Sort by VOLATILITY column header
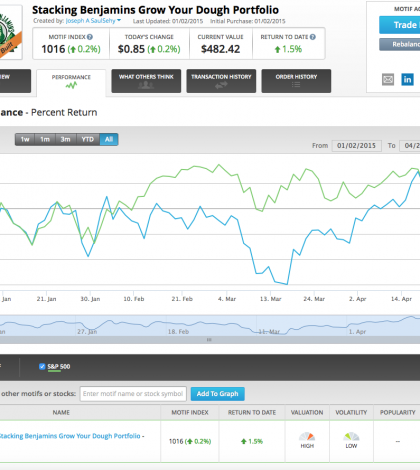 pyautogui.click(x=351, y=412)
